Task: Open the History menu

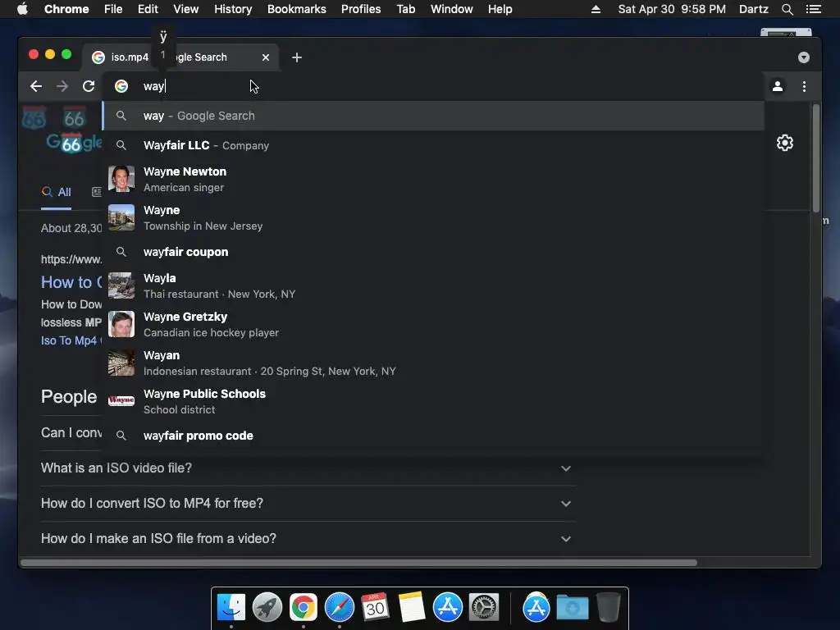Action: pos(233,9)
